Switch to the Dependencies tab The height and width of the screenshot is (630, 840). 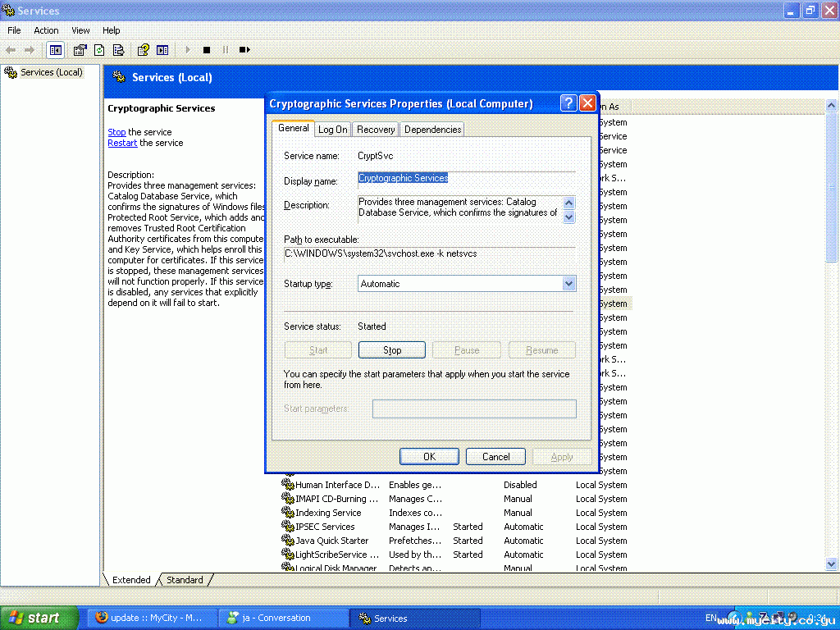point(432,130)
